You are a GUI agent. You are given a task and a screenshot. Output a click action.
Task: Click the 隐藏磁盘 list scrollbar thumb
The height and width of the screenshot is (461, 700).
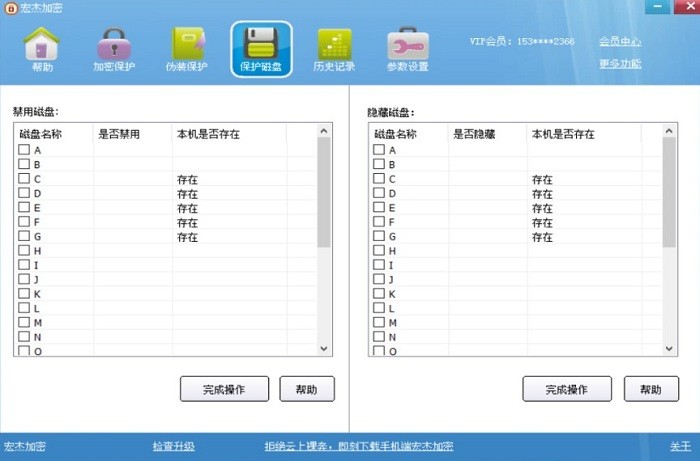coord(669,192)
